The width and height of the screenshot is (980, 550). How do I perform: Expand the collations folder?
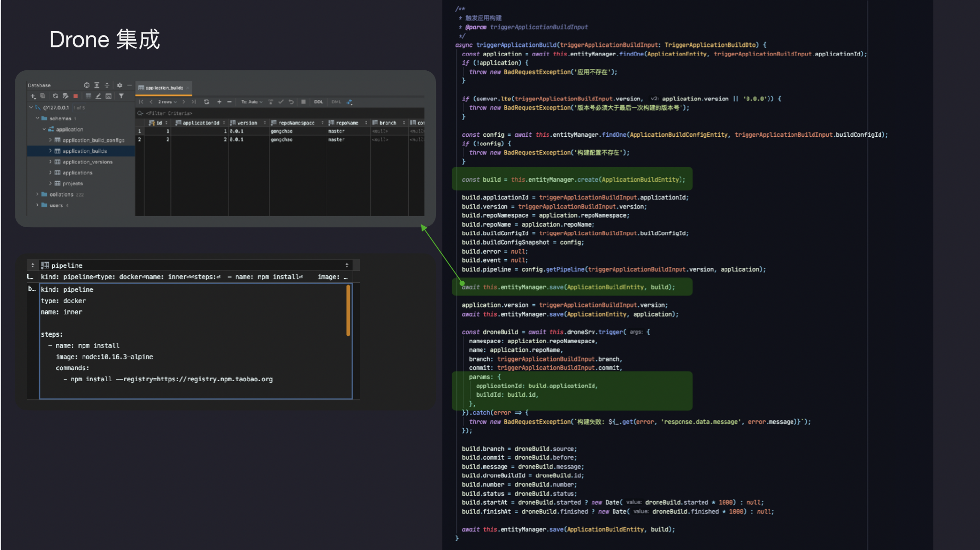coord(37,194)
